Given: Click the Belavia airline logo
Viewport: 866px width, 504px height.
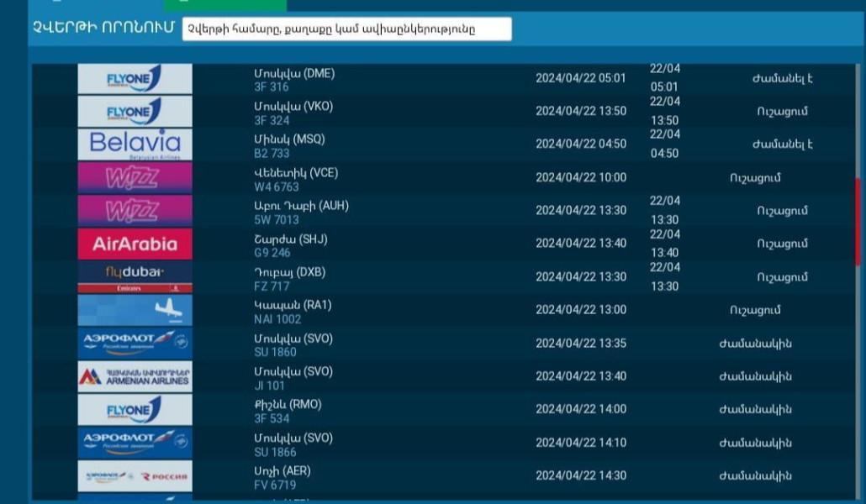Looking at the screenshot, I should click(135, 144).
